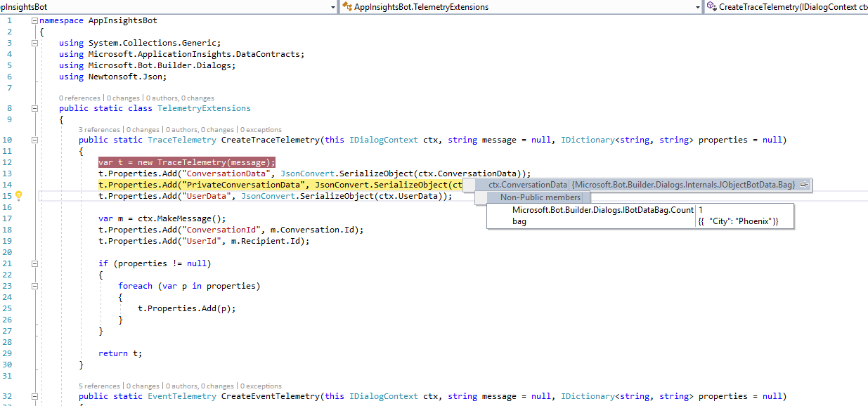
Task: Collapse the if properties null block
Action: click(x=33, y=263)
